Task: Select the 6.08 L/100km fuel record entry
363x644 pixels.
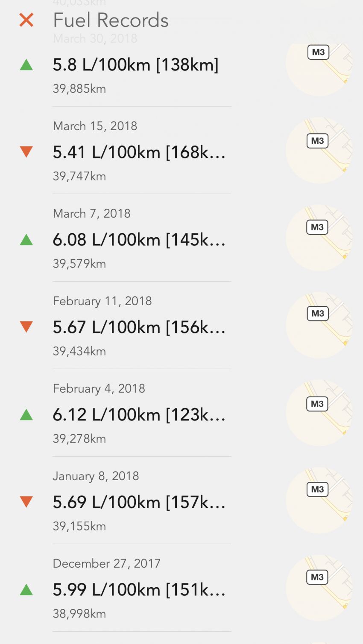Action: (142, 238)
